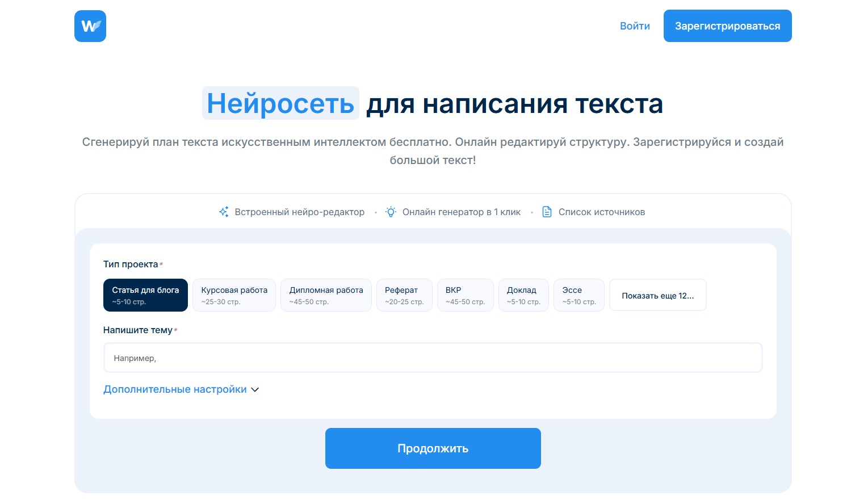Click the W logo icon

tap(90, 26)
